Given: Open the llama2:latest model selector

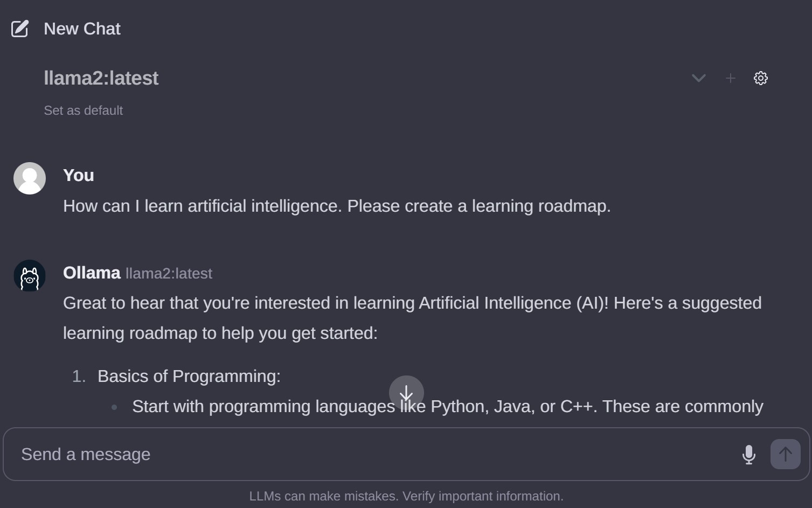Looking at the screenshot, I should point(101,78).
